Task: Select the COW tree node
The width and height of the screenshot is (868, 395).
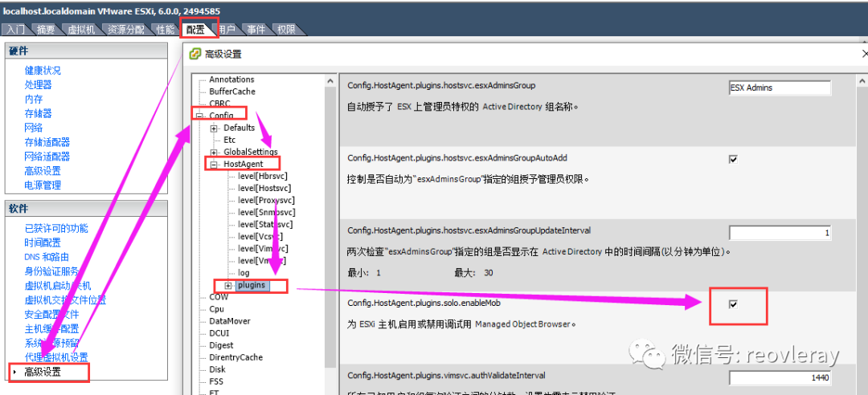Action: coord(218,297)
